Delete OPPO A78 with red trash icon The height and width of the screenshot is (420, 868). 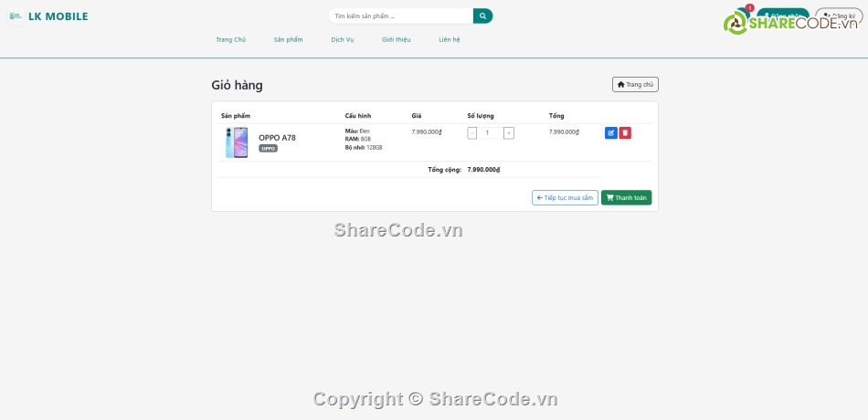[625, 132]
